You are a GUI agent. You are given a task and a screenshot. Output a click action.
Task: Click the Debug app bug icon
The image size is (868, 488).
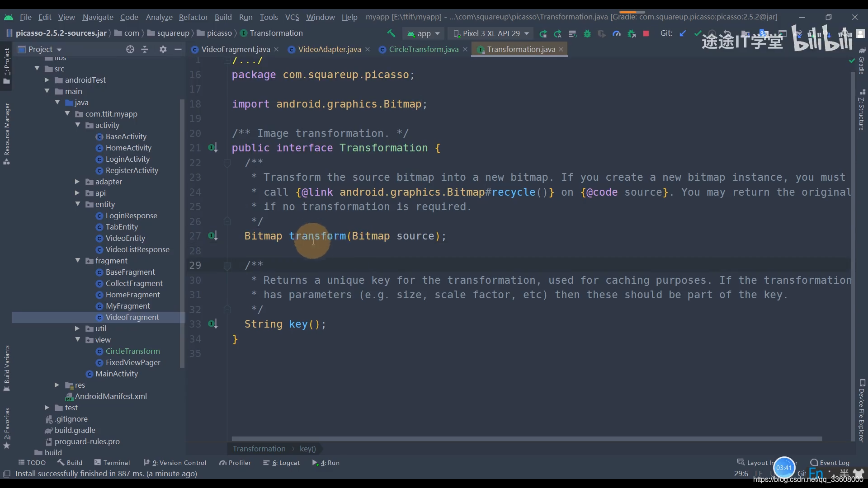pos(587,33)
